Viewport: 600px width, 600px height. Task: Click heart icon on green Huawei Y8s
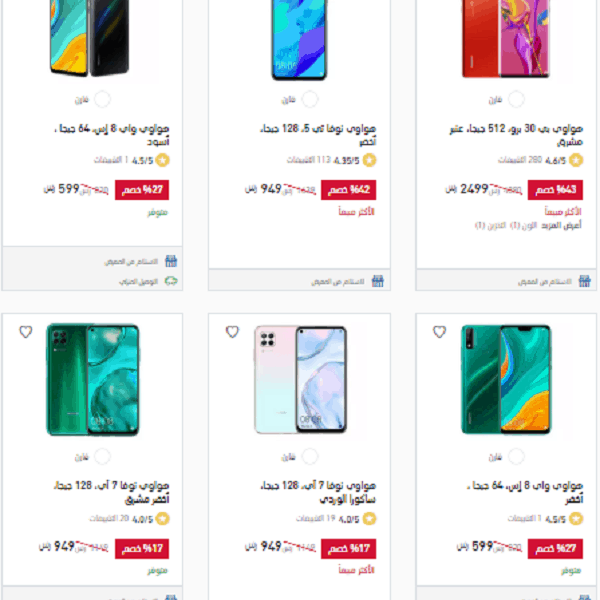[439, 332]
